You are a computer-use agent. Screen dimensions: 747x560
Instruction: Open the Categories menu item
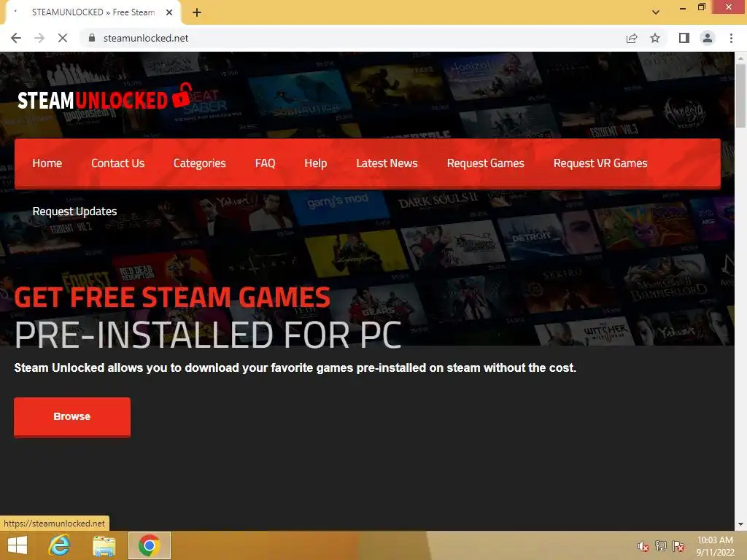pos(200,163)
